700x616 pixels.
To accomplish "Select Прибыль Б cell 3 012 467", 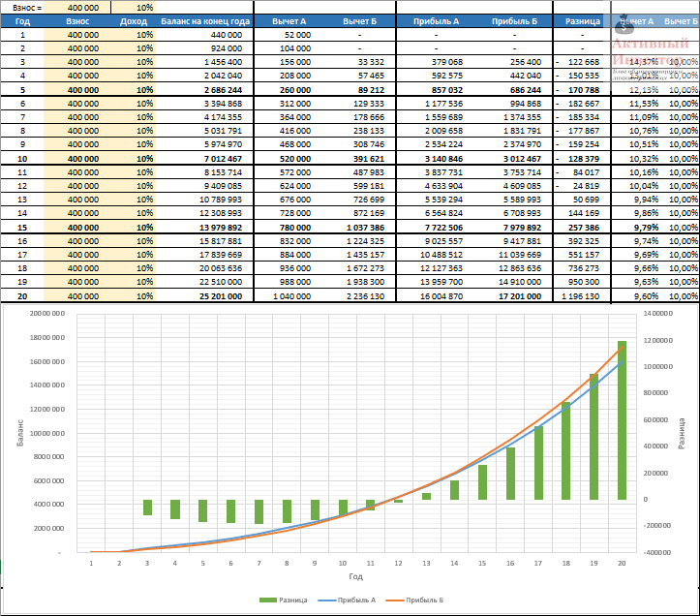I will click(520, 159).
